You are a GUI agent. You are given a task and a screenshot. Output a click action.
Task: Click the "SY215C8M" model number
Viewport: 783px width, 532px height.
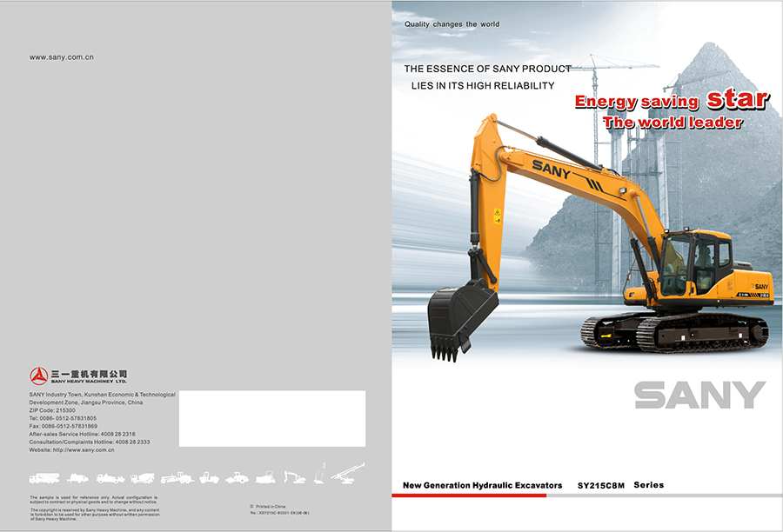(x=601, y=486)
